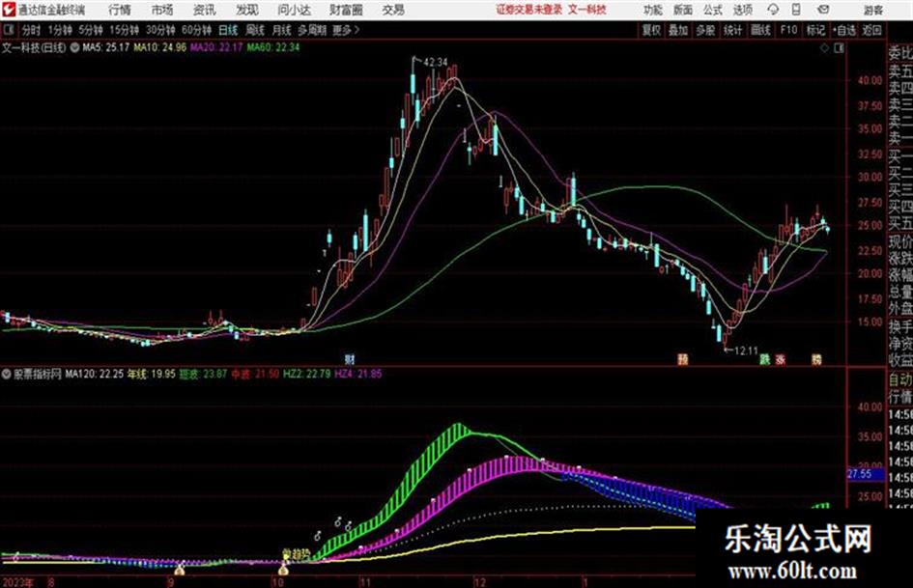Click 证券交易未登录 login link

click(x=529, y=10)
